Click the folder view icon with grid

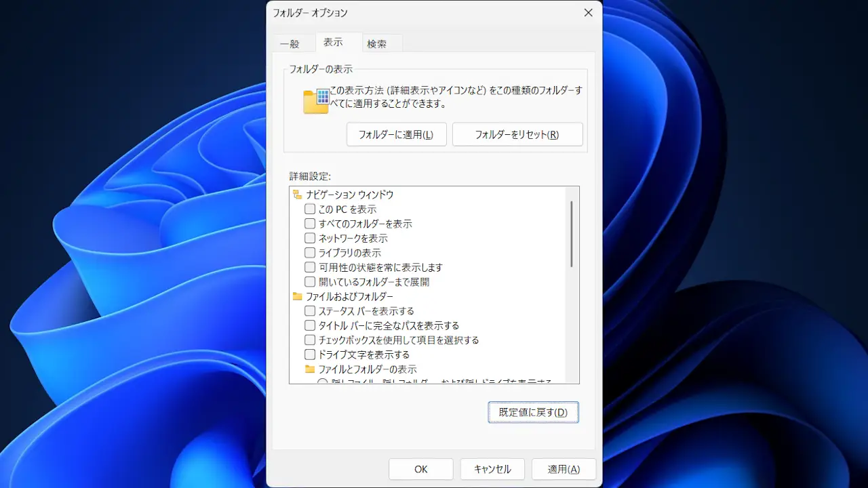pyautogui.click(x=316, y=101)
